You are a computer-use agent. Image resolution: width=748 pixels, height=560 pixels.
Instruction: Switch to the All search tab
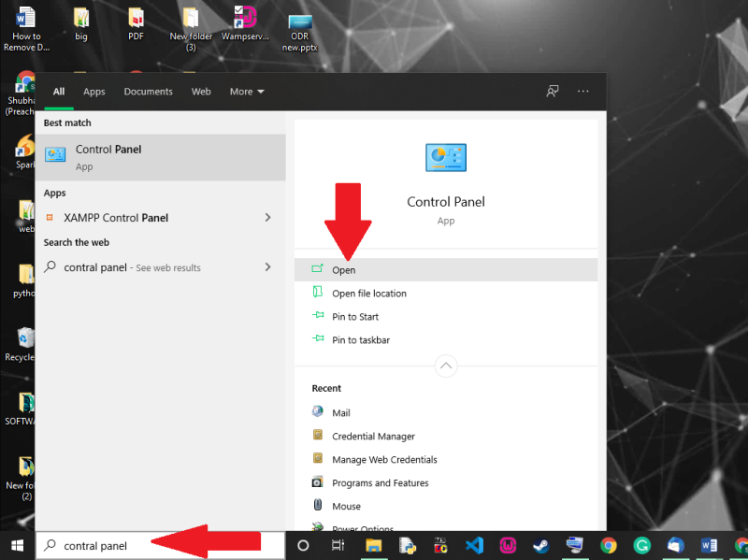59,92
